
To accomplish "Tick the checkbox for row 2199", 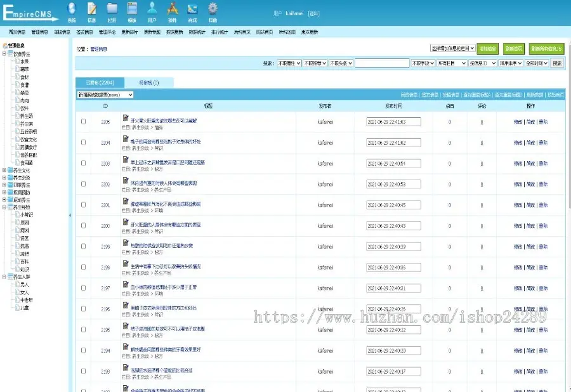I will click(83, 246).
